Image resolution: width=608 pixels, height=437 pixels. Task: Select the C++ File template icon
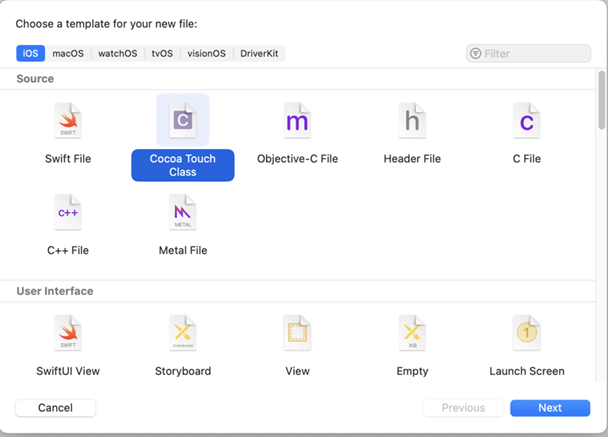[x=68, y=213]
